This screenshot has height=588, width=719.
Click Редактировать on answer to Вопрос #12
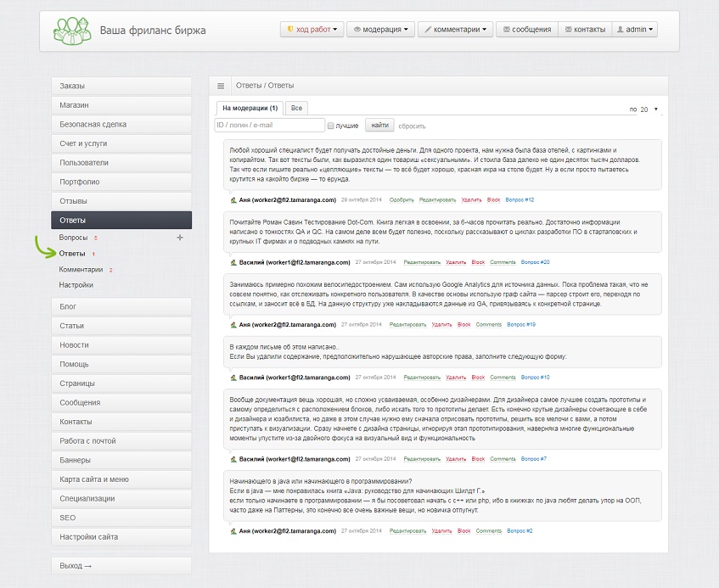click(437, 200)
